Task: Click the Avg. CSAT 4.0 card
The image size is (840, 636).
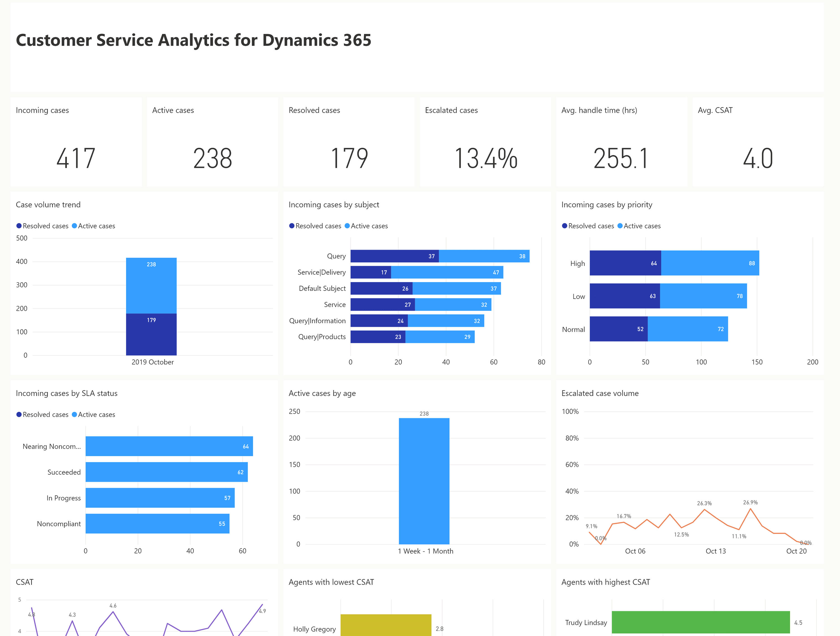Action: [758, 142]
